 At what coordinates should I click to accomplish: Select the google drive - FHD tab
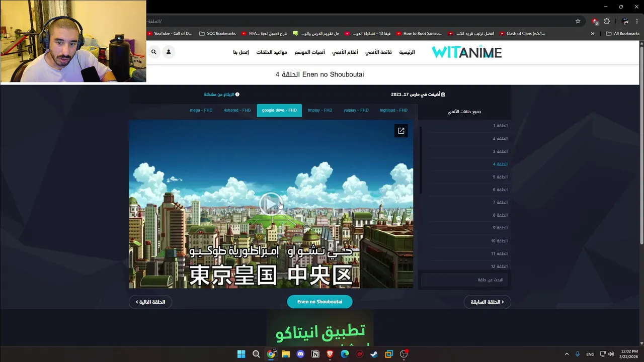279,110
